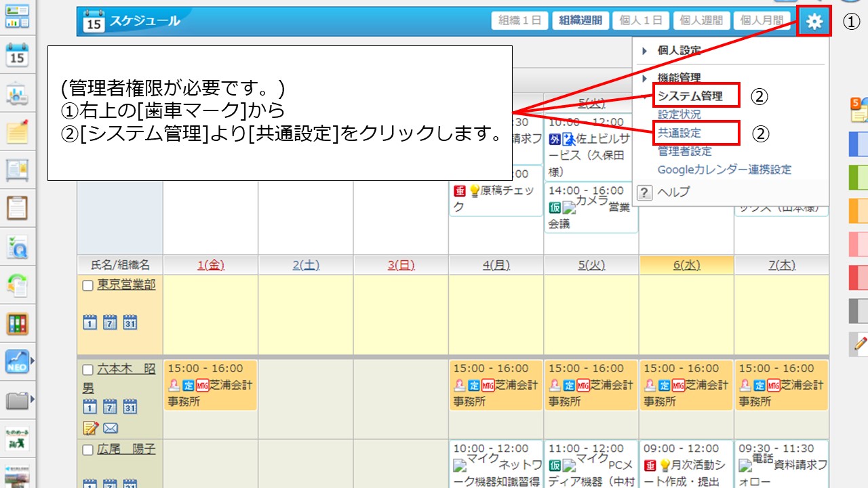Switch to 組織週間 view
This screenshot has width=868, height=488.
tap(580, 21)
